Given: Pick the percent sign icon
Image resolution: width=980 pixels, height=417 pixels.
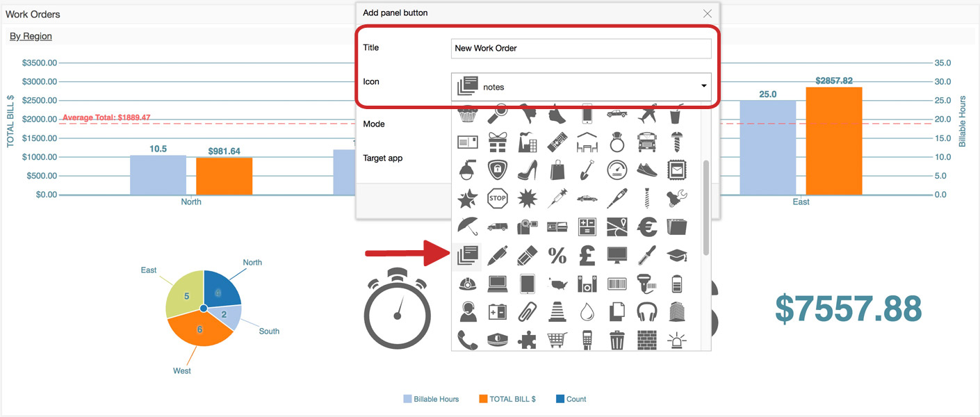Looking at the screenshot, I should coord(557,255).
